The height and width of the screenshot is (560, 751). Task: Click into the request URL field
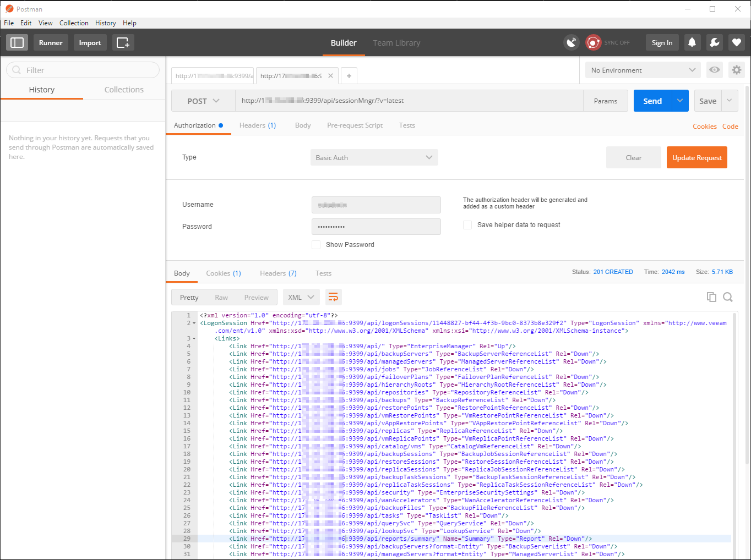409,101
